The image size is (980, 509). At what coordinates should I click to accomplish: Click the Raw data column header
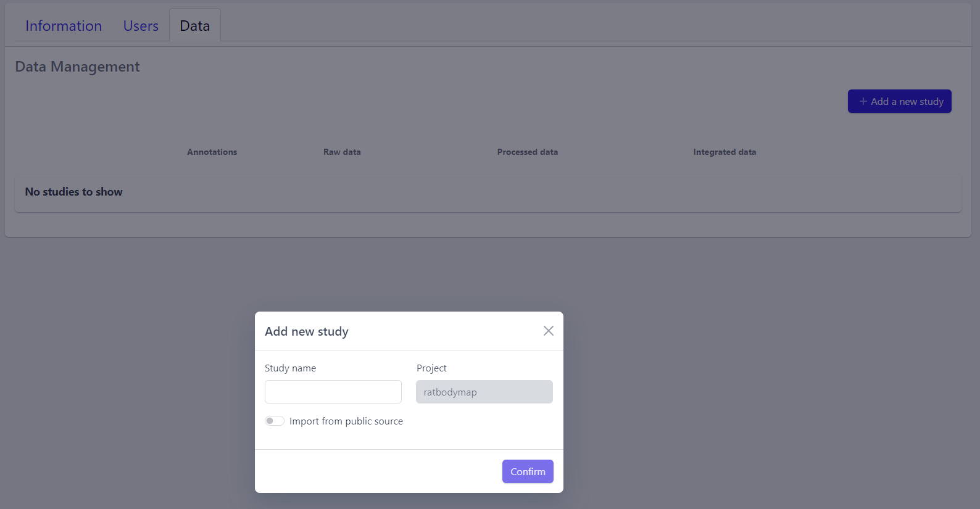tap(342, 152)
